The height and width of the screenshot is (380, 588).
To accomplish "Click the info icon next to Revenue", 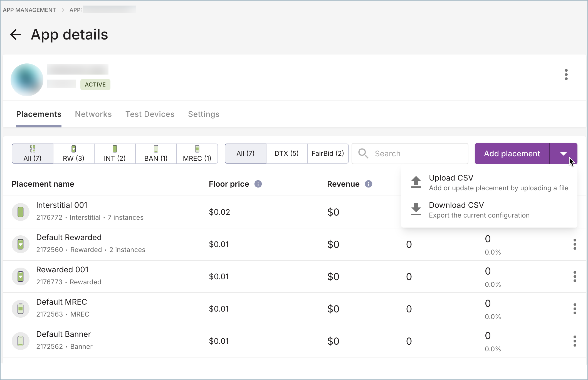I will click(369, 184).
